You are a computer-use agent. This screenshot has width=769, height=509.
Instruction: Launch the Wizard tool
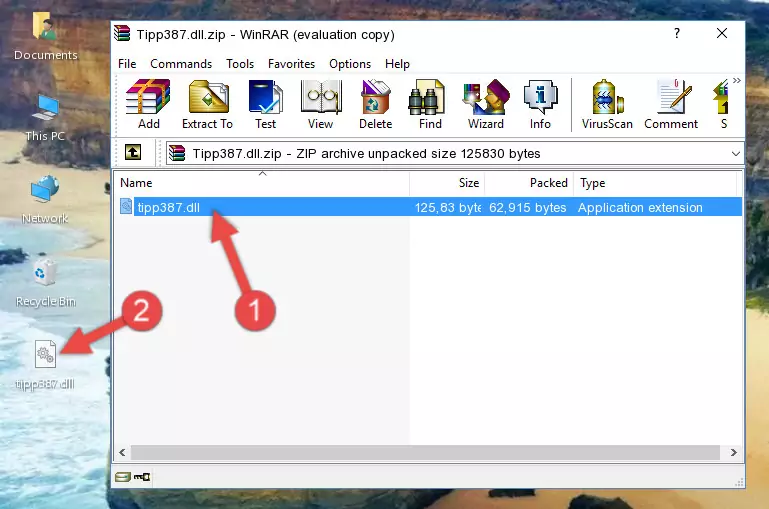[486, 104]
